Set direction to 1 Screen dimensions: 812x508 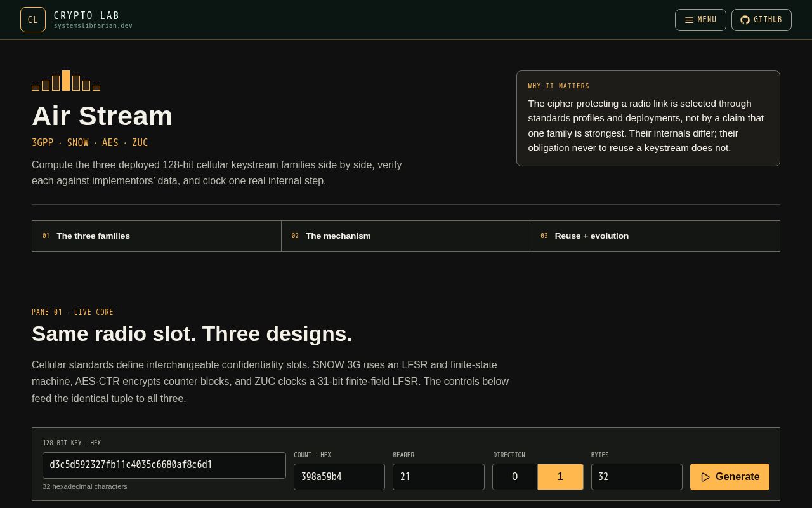(x=560, y=477)
